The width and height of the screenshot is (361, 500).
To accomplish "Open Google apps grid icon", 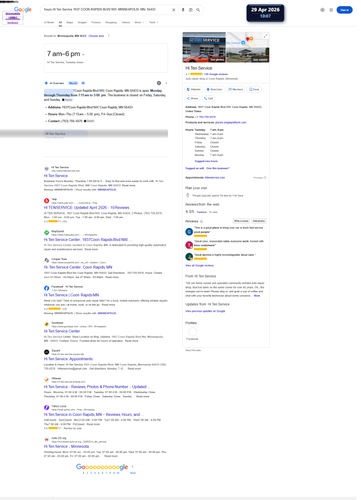I will [x=331, y=10].
